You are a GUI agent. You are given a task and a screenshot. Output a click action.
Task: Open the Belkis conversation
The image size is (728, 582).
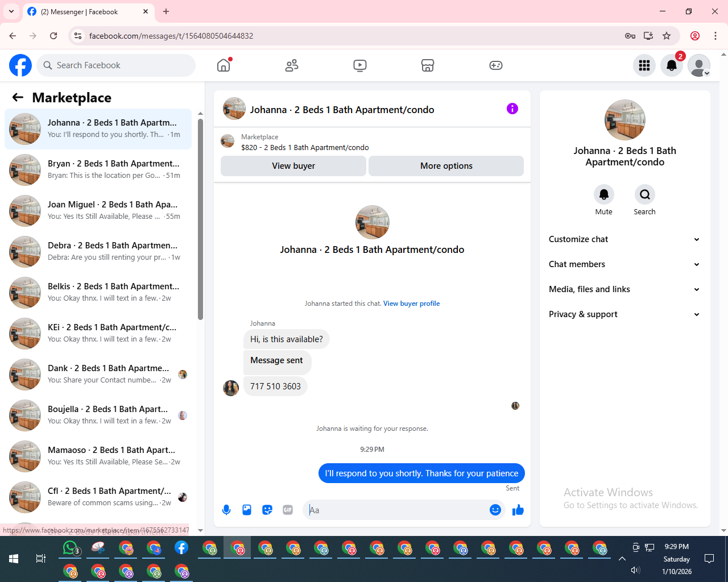[98, 293]
